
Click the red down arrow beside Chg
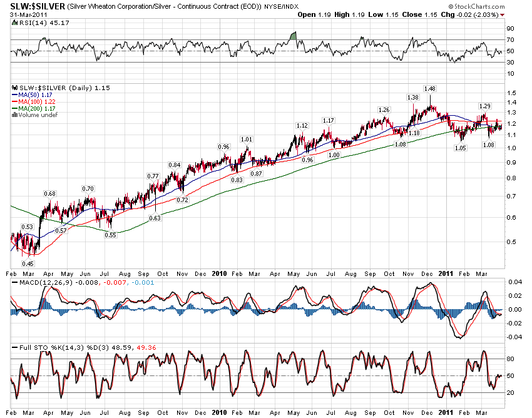point(502,15)
